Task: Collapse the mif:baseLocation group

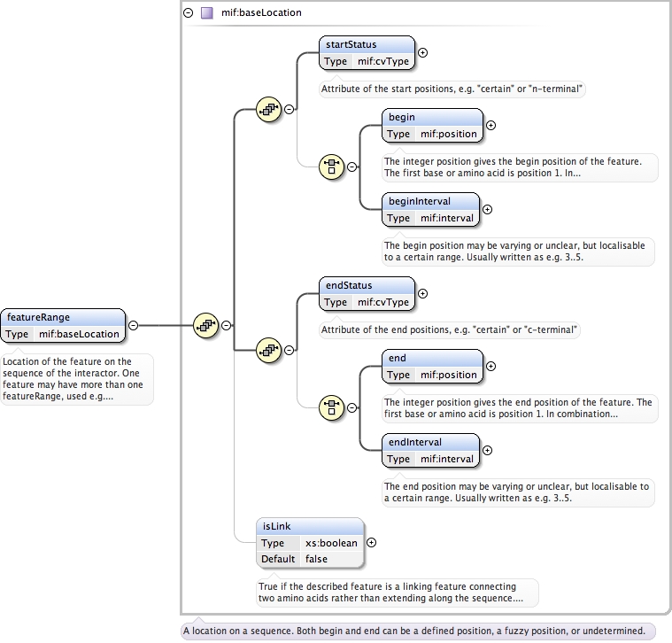Action: 188,13
